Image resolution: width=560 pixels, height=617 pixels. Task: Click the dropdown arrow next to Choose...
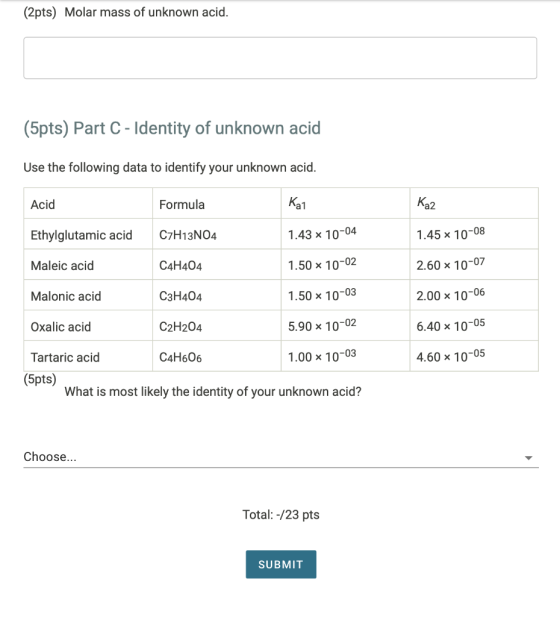coord(529,458)
